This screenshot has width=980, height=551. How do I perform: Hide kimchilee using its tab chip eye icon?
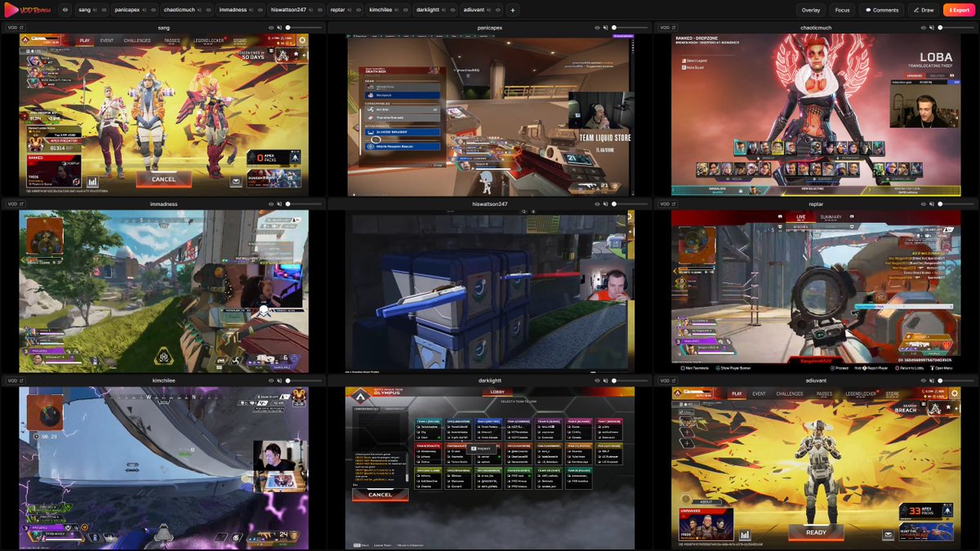tap(406, 10)
